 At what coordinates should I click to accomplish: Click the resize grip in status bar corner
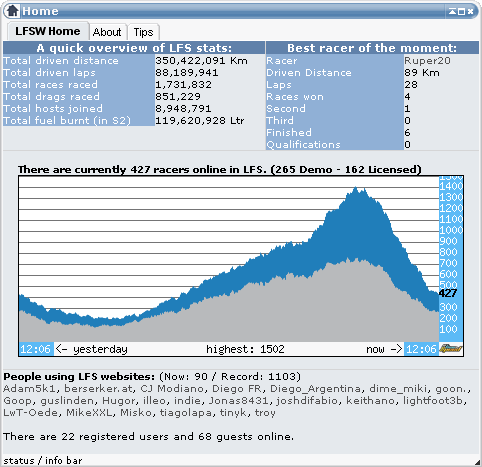[x=477, y=462]
